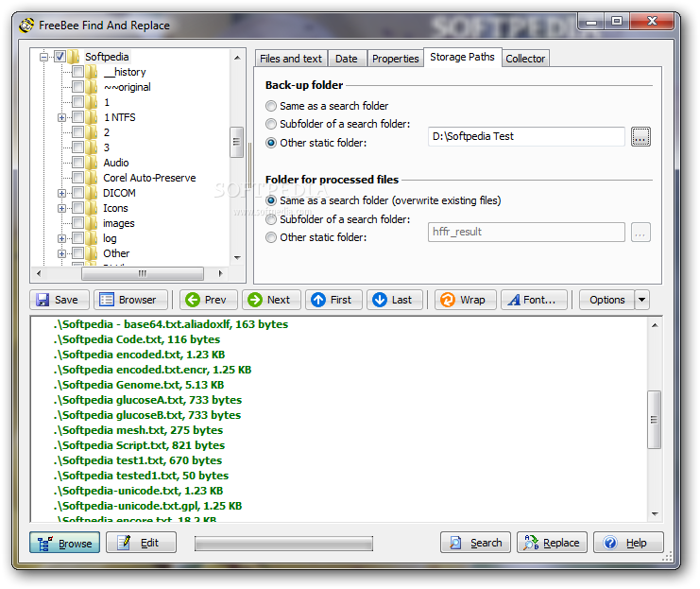
Task: Click disabled ellipsis button beside hffr_result field
Action: tap(640, 233)
